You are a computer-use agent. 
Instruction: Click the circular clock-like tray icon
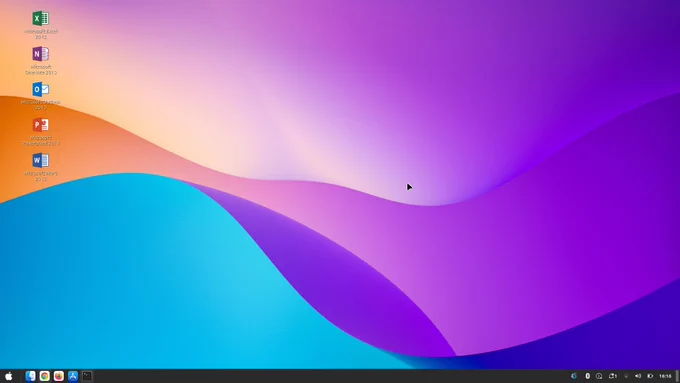click(x=599, y=376)
